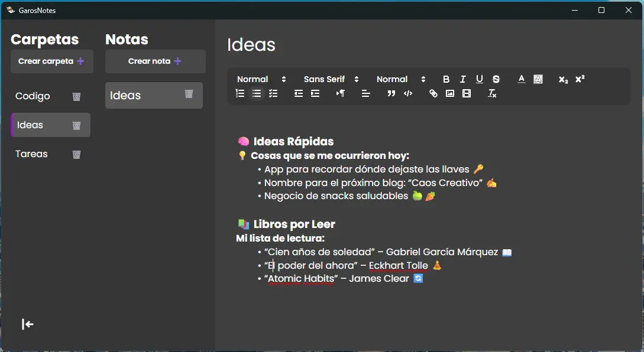The height and width of the screenshot is (352, 644).
Task: Open the text color picker
Action: click(x=521, y=79)
